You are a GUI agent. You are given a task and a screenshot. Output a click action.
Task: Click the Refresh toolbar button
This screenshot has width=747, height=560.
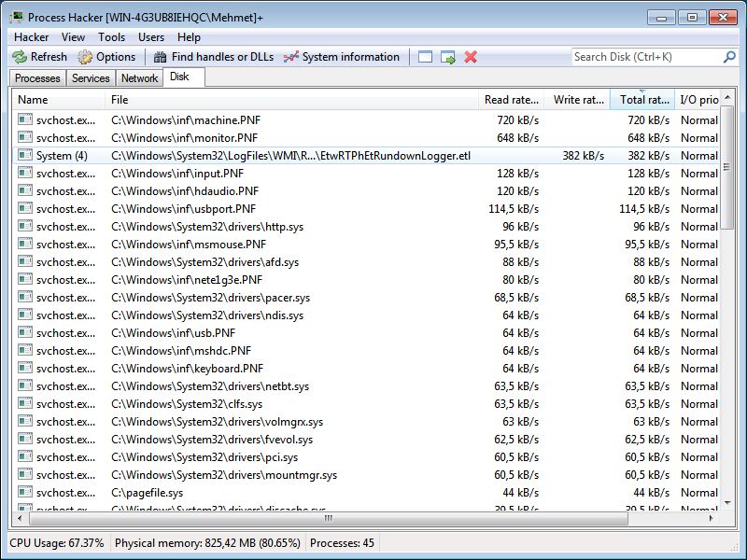click(x=39, y=57)
